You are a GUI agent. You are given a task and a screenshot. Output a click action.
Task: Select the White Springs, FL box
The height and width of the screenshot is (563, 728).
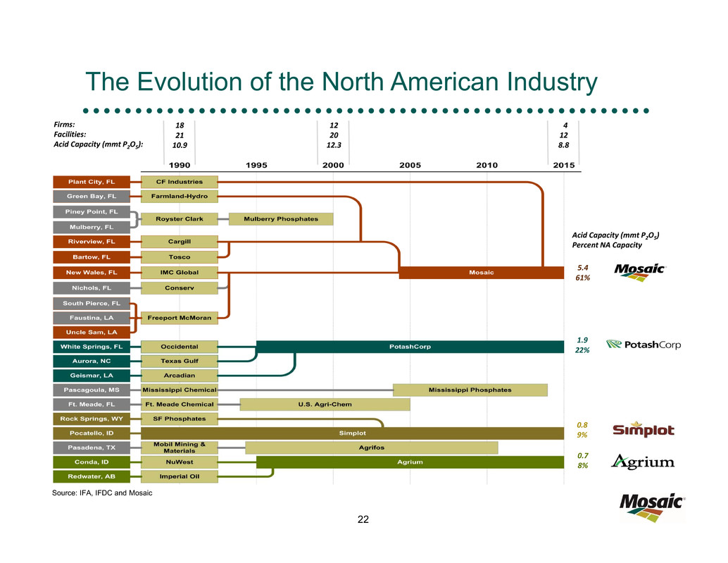click(92, 347)
